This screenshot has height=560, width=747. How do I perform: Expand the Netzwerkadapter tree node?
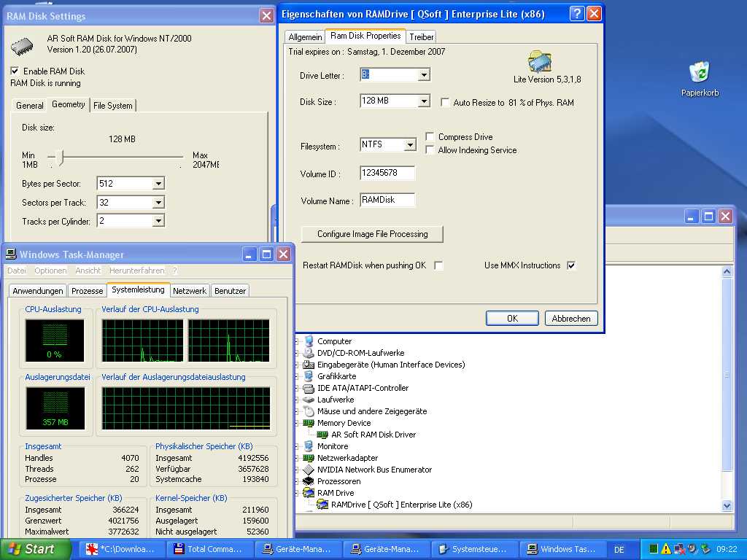(x=297, y=458)
